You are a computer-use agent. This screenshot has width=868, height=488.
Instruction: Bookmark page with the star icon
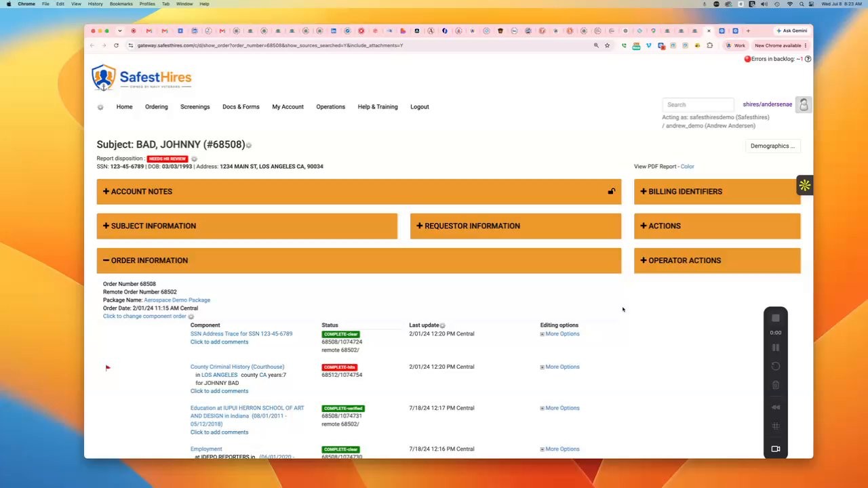pos(607,45)
